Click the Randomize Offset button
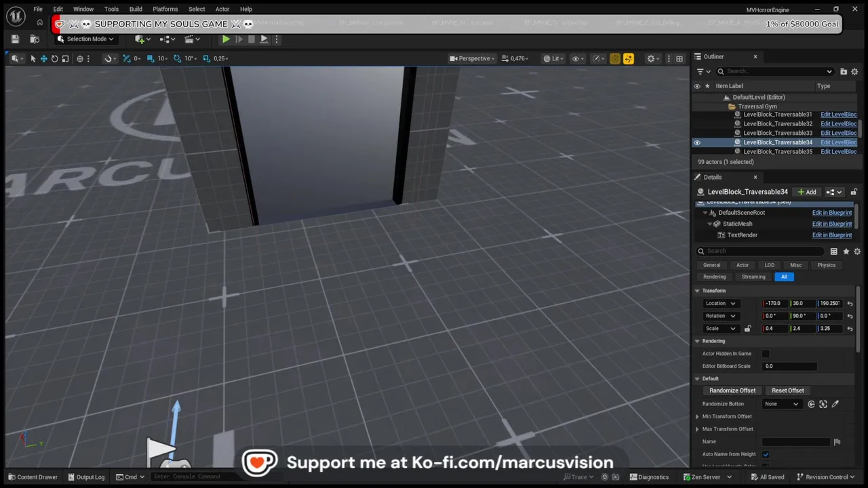 click(732, 390)
